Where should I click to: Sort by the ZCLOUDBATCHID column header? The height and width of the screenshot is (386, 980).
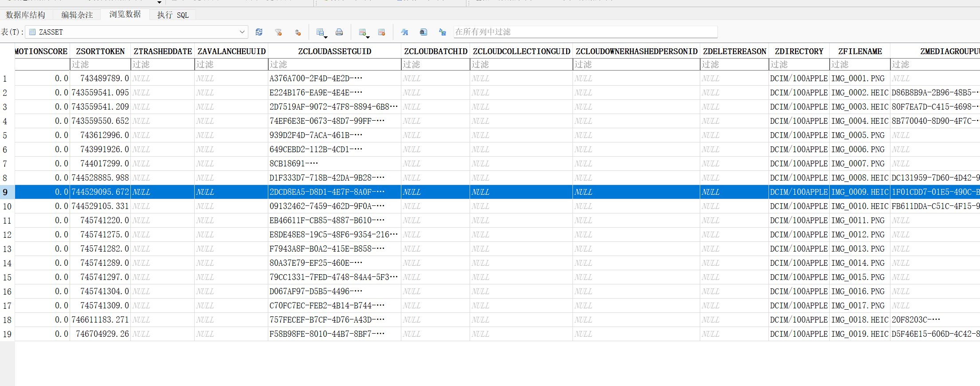[435, 51]
